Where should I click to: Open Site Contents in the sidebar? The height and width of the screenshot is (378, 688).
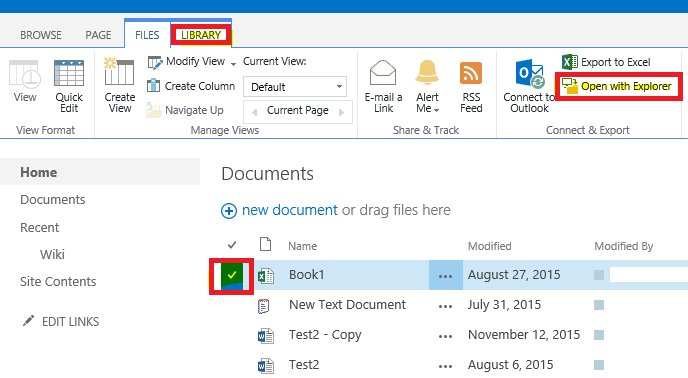pyautogui.click(x=58, y=281)
